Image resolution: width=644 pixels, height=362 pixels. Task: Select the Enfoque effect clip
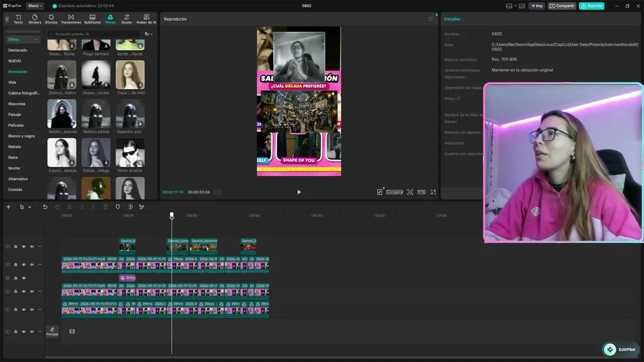(x=127, y=278)
